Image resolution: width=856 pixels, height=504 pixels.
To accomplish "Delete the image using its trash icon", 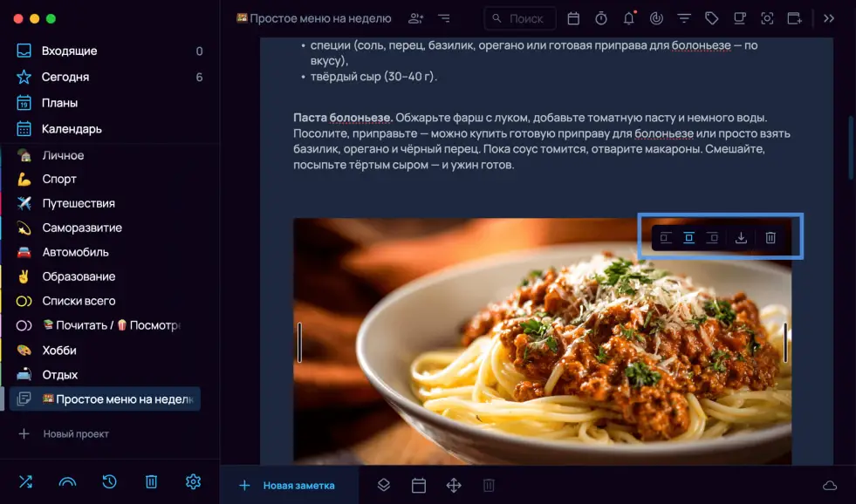I will (x=770, y=238).
